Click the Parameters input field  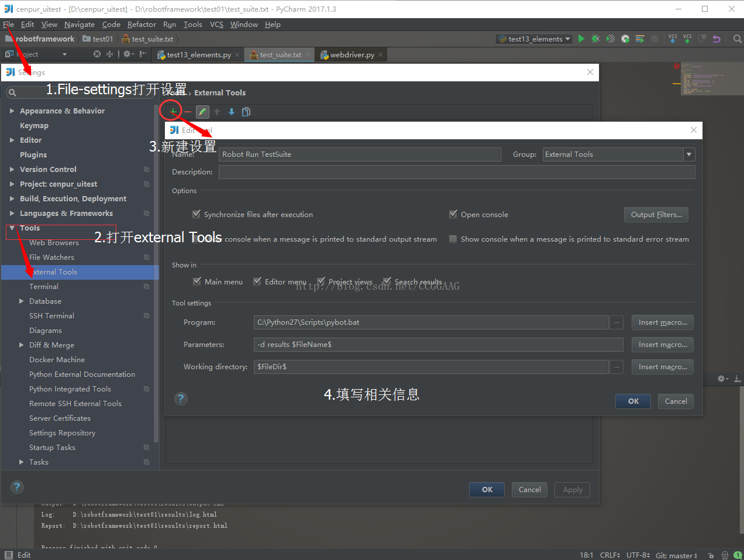438,345
